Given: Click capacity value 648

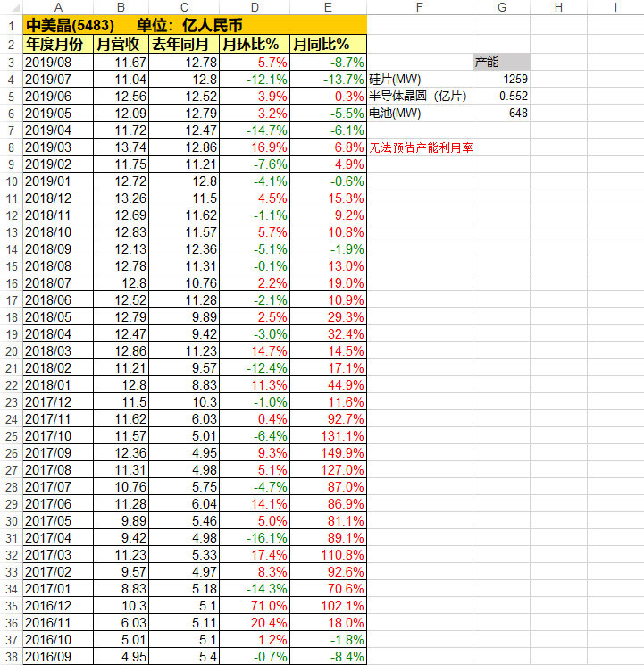Looking at the screenshot, I should click(501, 114).
